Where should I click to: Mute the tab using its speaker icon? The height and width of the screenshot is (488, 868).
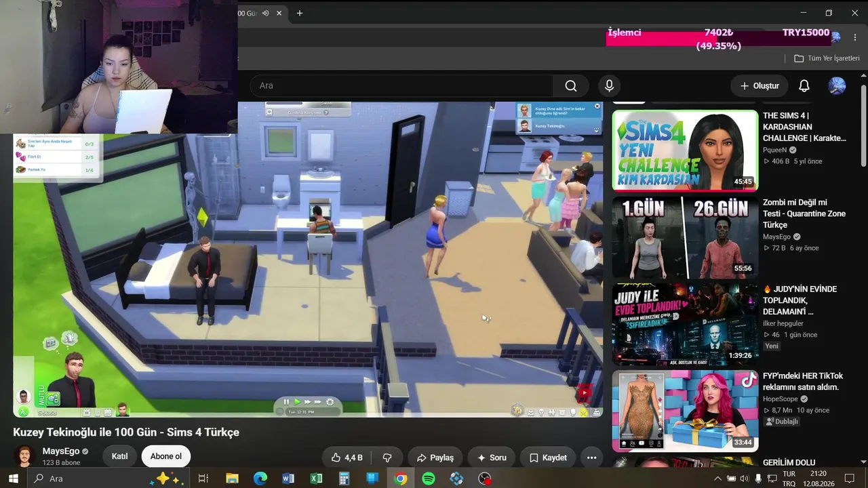(266, 13)
